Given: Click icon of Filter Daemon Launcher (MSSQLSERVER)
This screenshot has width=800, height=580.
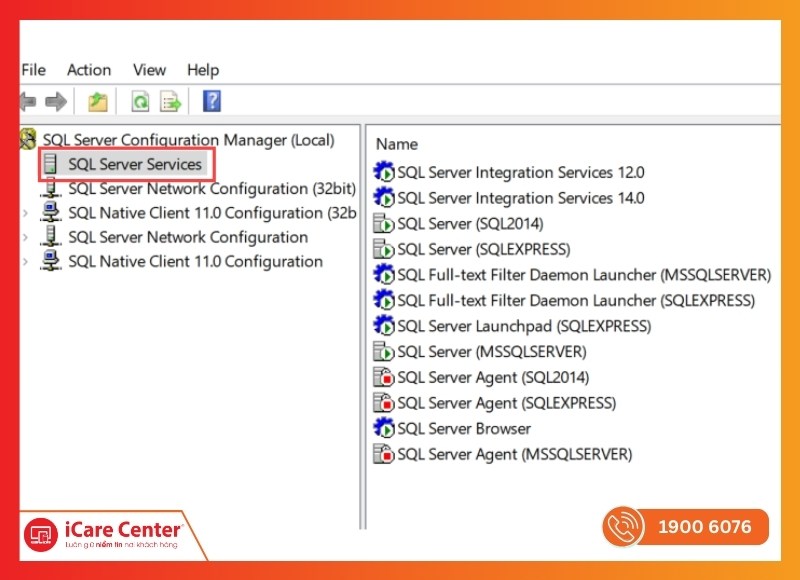Looking at the screenshot, I should [x=384, y=274].
